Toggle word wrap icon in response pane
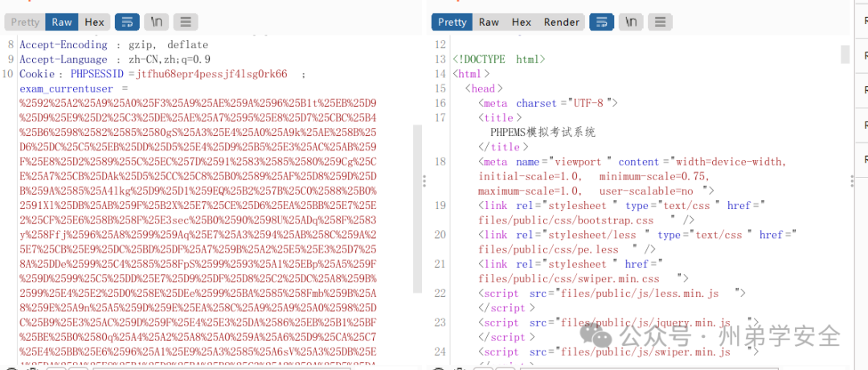This screenshot has width=868, height=370. [601, 23]
